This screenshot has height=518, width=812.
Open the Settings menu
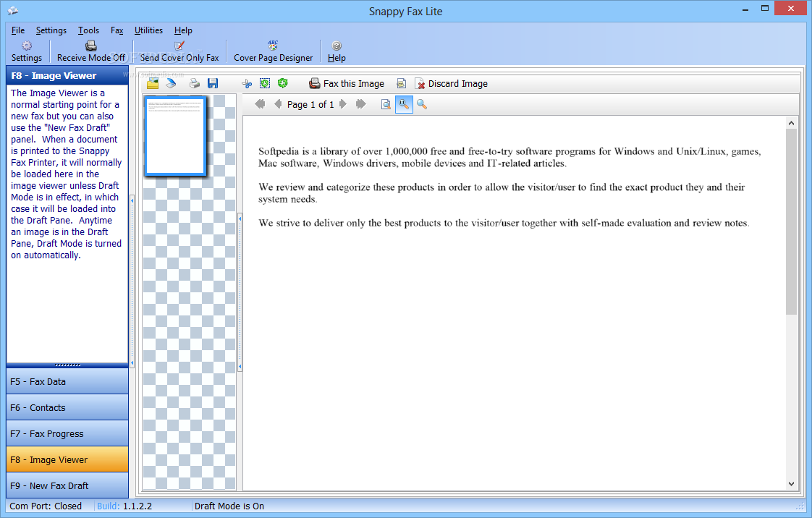coord(51,30)
